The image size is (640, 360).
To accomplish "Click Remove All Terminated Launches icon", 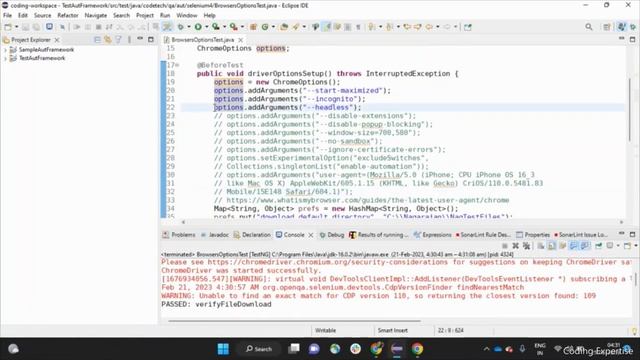I will pos(527,246).
